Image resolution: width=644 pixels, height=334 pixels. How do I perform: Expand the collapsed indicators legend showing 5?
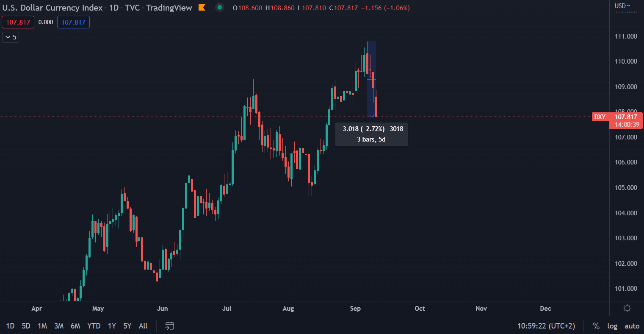coord(10,37)
